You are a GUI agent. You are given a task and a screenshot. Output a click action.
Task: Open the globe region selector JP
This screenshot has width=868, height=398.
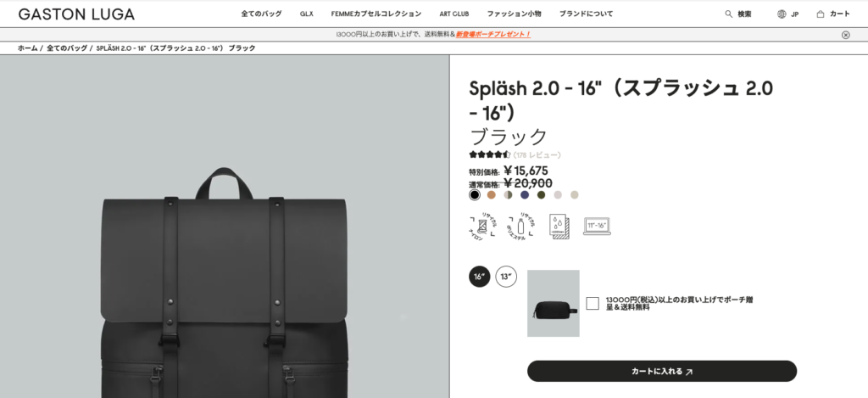coord(787,14)
